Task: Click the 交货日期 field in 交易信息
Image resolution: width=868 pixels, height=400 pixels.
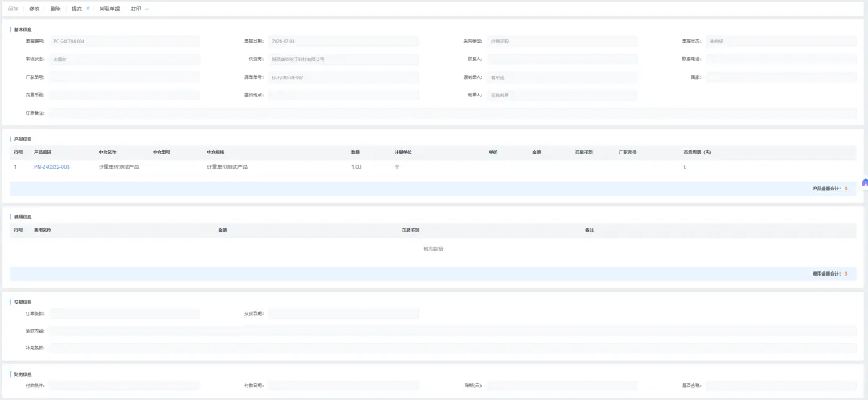Action: (343, 313)
